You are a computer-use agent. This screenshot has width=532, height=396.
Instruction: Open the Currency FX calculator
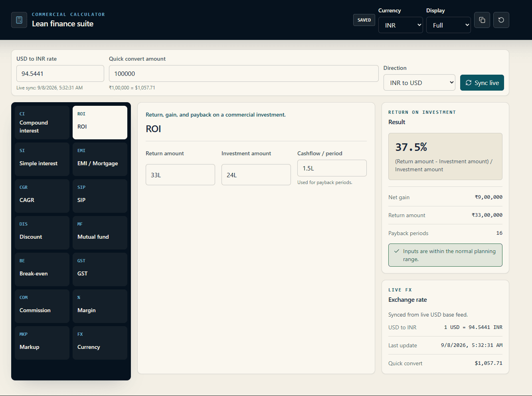(100, 343)
